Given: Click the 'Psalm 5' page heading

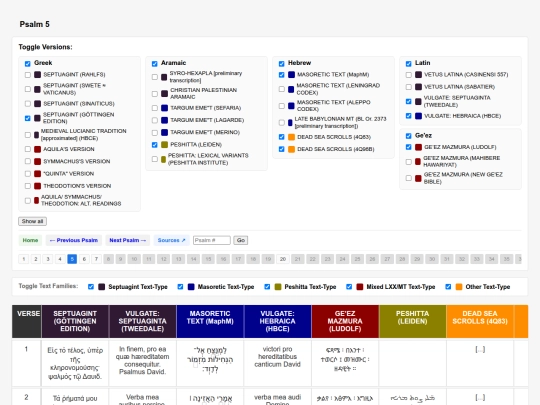Looking at the screenshot, I should click(x=34, y=24).
